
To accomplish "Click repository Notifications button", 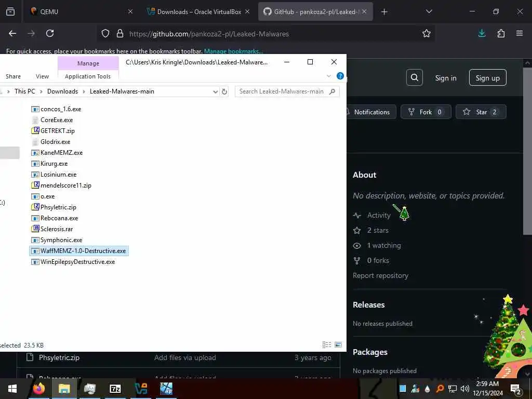I will [371, 112].
